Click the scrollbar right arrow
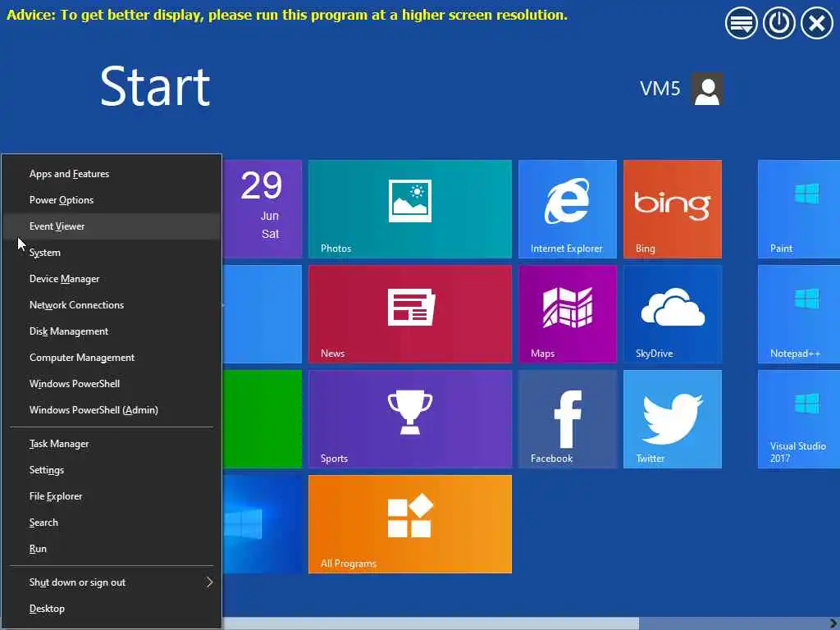 833,623
